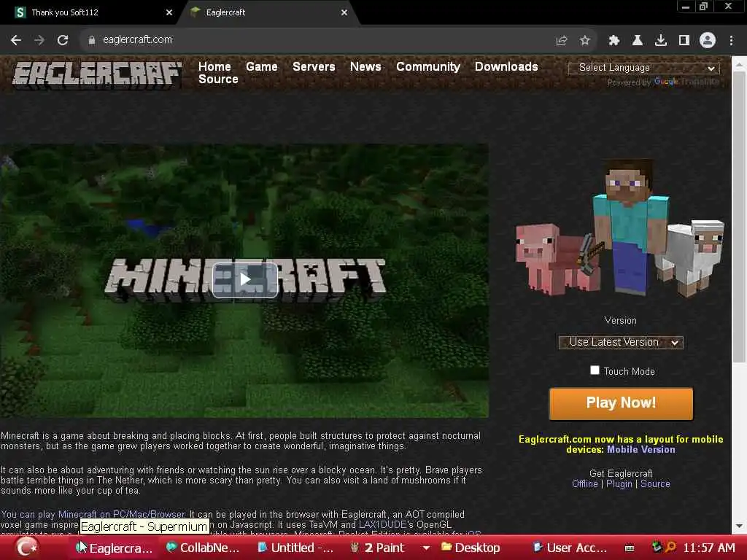Play the Minecraft trailer video
This screenshot has height=560, width=747.
click(245, 279)
